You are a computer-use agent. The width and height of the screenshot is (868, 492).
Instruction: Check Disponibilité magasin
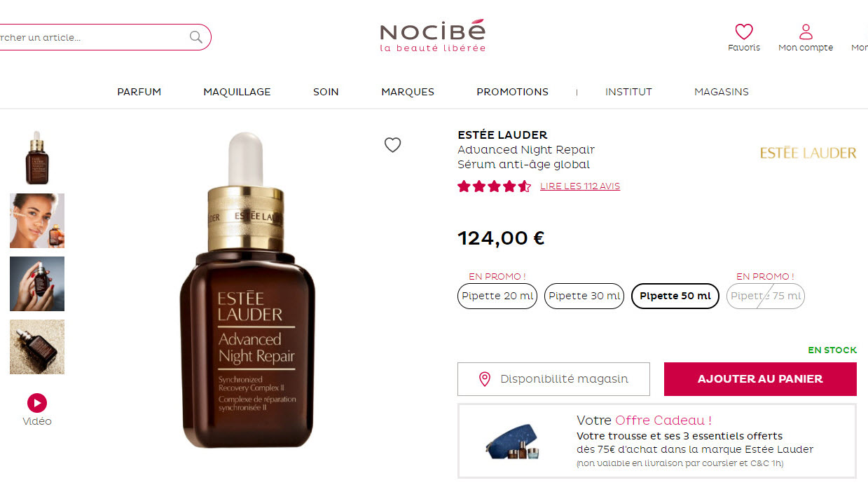[x=553, y=379]
